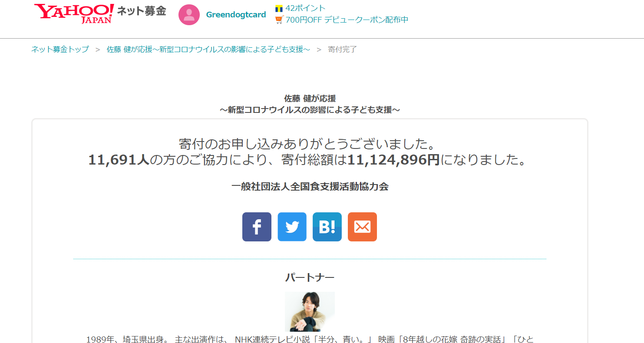Open the pink user avatar icon
The image size is (644, 343).
coord(189,15)
